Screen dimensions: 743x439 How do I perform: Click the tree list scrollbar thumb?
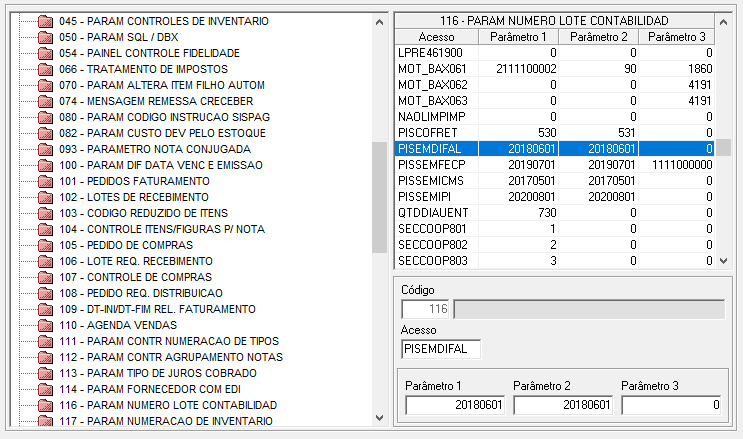pyautogui.click(x=379, y=197)
